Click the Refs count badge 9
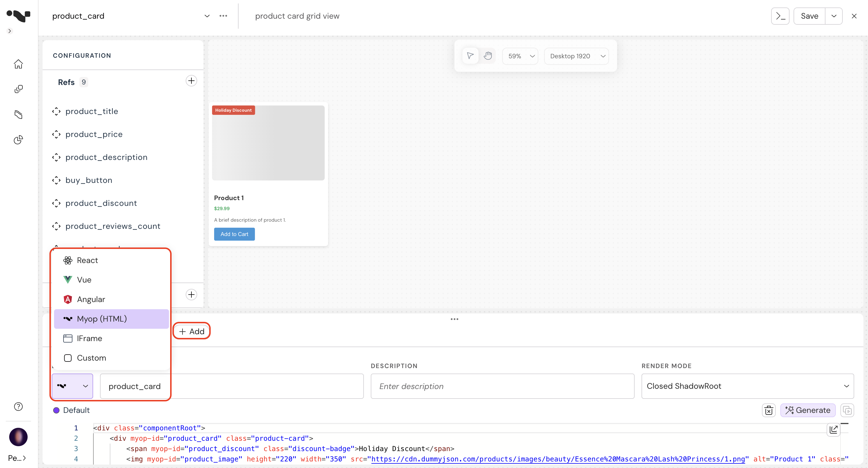The width and height of the screenshot is (868, 468). (84, 82)
